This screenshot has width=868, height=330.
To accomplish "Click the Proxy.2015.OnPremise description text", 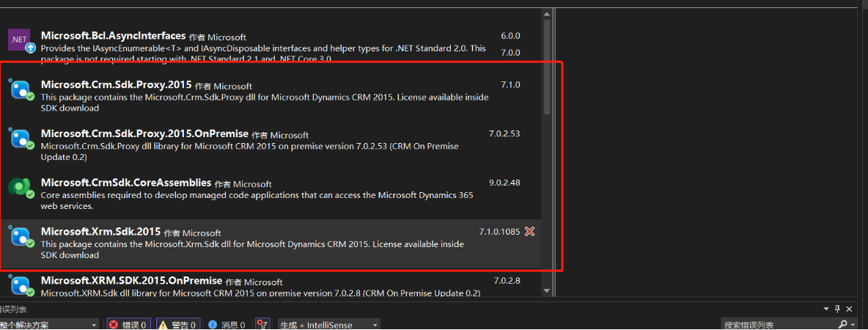I will [x=250, y=152].
